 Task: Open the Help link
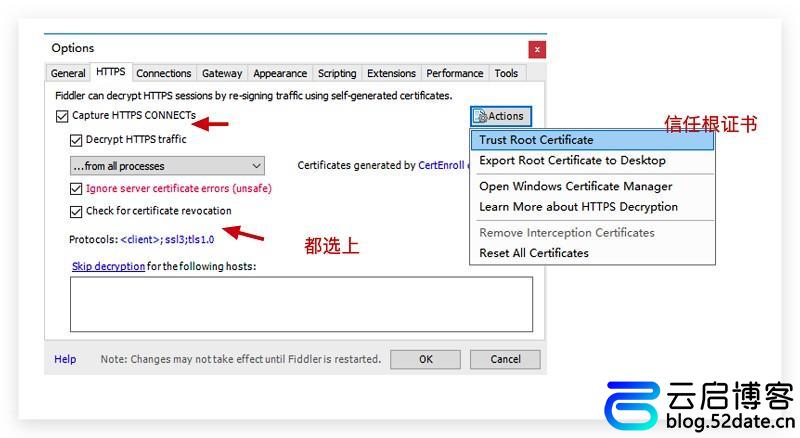[65, 359]
